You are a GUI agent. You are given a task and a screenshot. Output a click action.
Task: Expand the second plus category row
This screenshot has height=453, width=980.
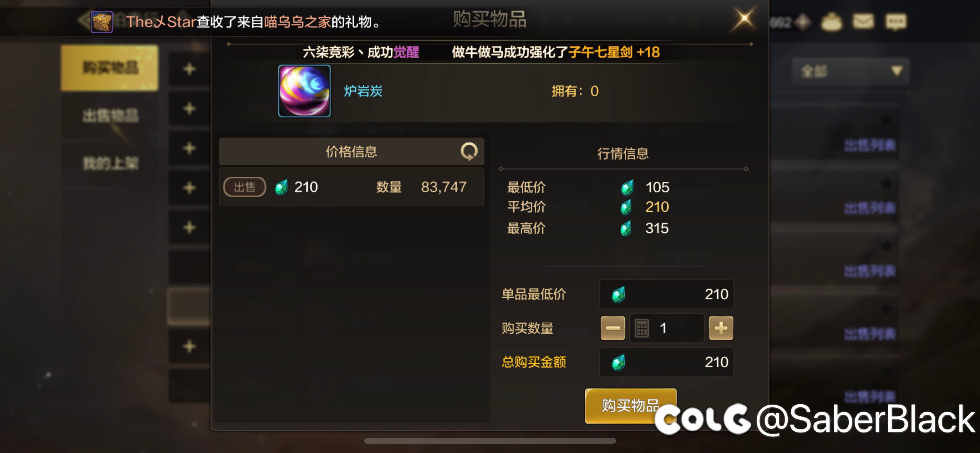click(x=189, y=109)
